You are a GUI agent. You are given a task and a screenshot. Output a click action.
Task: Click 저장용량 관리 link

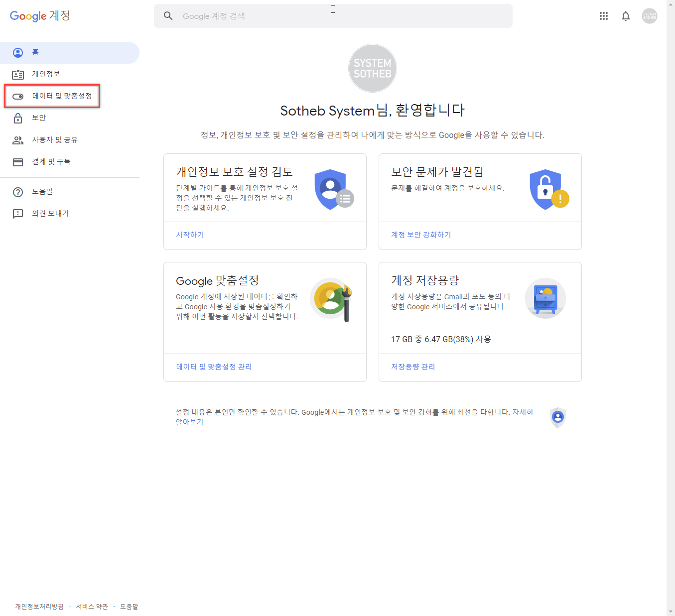[x=413, y=367]
